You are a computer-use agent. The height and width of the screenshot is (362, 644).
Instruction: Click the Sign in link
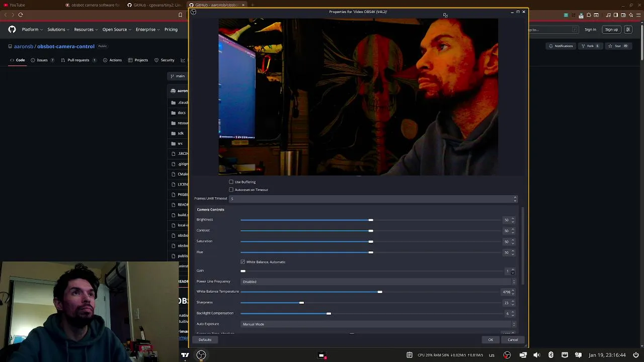[x=590, y=30]
